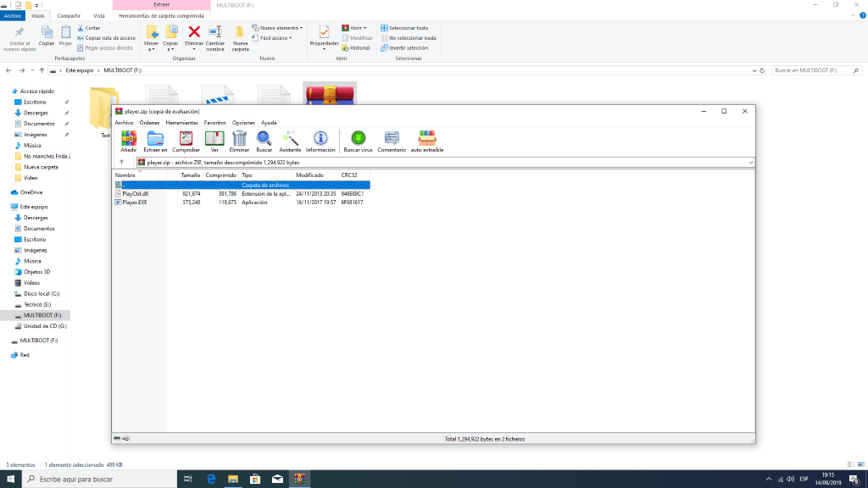Click Invertir selección in the ribbon
This screenshot has height=488, width=868.
(407, 48)
